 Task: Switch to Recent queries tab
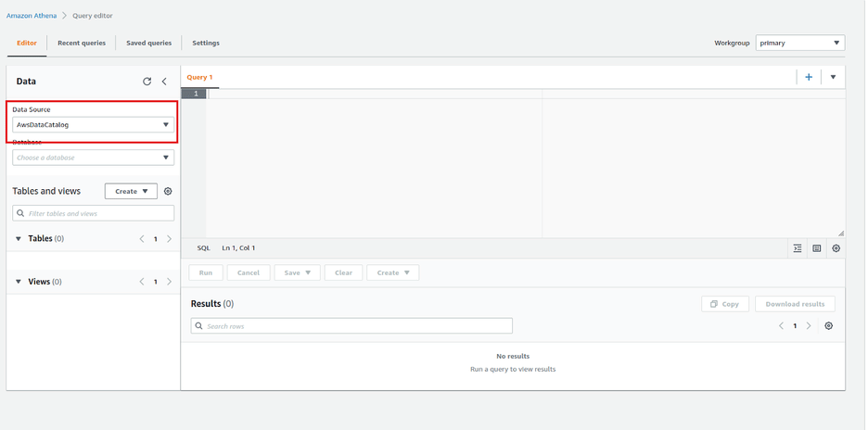point(82,43)
